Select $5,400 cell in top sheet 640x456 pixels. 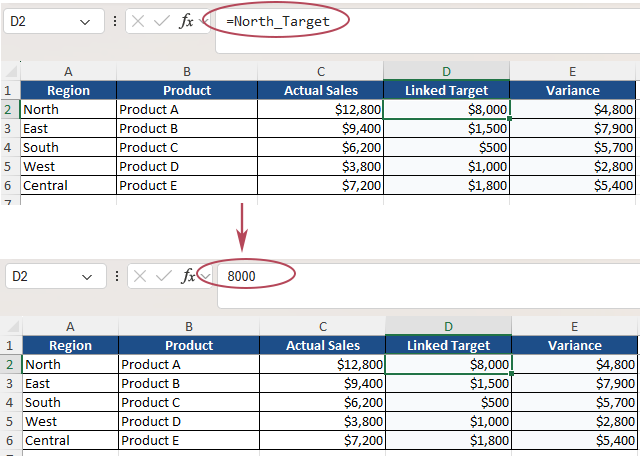(573, 185)
